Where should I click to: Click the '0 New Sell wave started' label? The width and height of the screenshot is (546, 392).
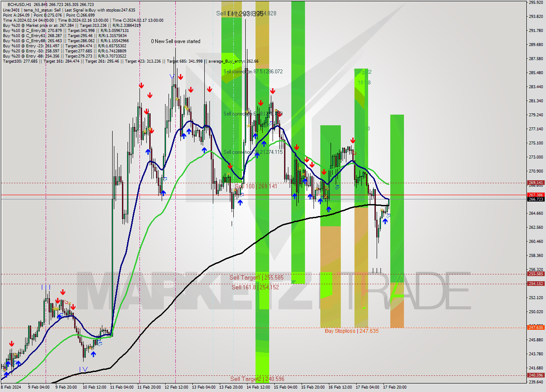pos(176,41)
